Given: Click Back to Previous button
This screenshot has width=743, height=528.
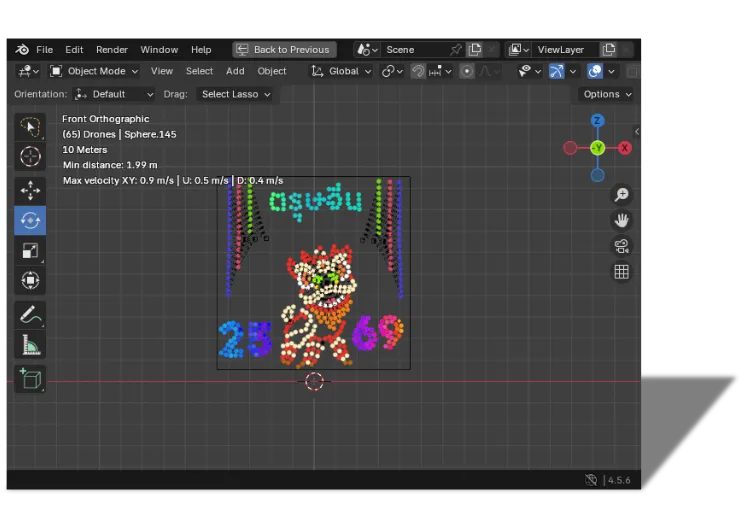Looking at the screenshot, I should (284, 49).
